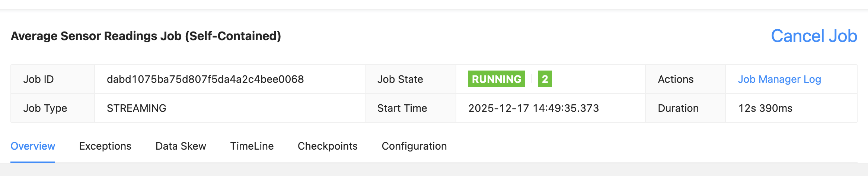The image size is (868, 176).
Task: Click the Start Time timestamp value
Action: (x=533, y=108)
